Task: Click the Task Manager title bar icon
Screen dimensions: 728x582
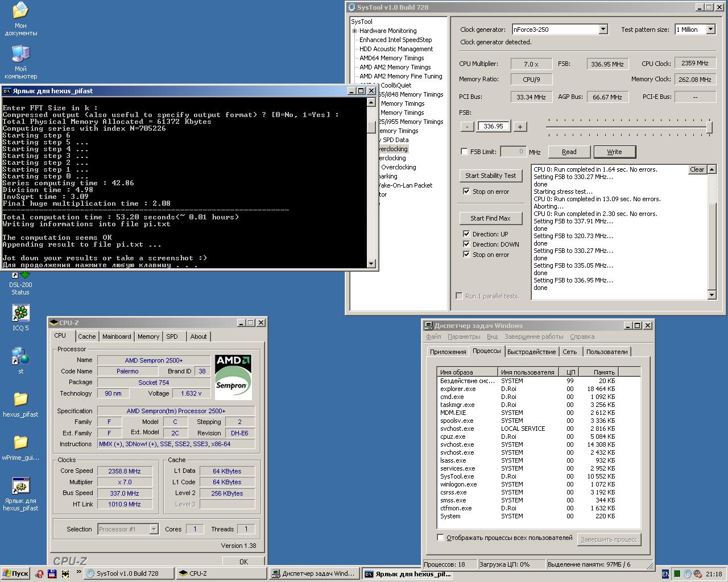Action: pyautogui.click(x=429, y=326)
